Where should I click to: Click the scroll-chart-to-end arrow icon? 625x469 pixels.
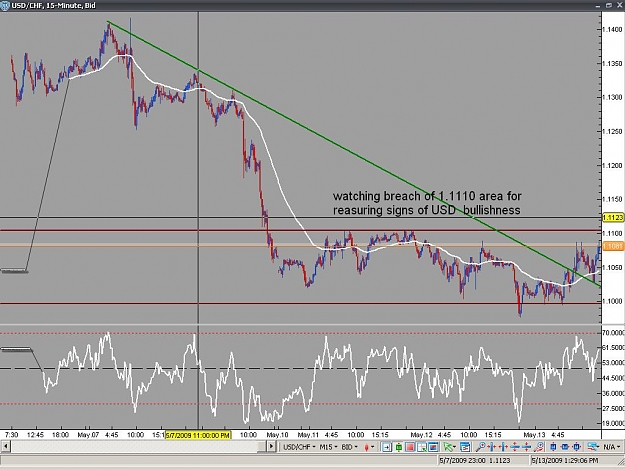pyautogui.click(x=387, y=447)
